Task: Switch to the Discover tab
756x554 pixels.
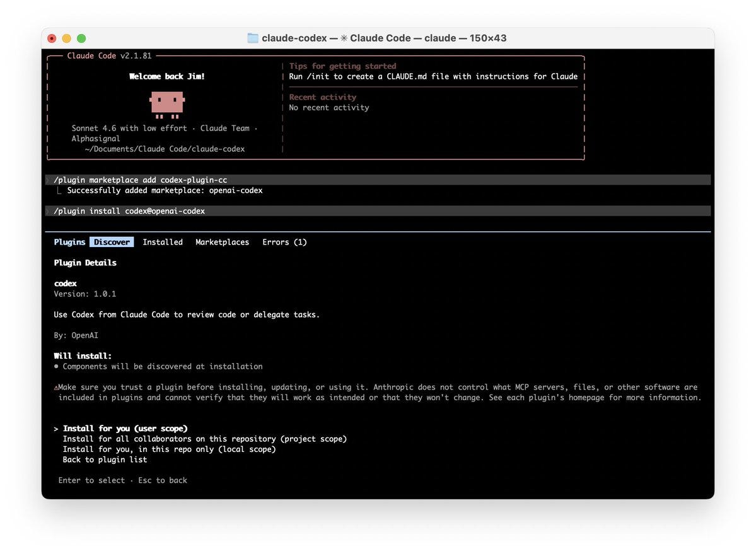Action: (112, 242)
